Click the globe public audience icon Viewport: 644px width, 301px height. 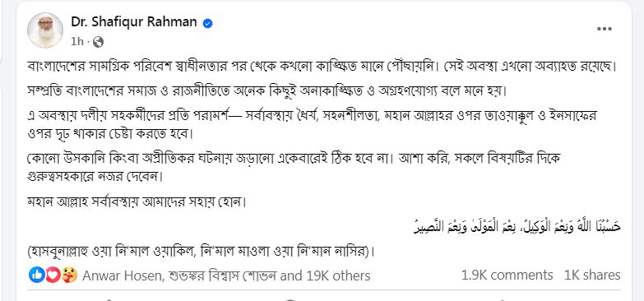[98, 41]
